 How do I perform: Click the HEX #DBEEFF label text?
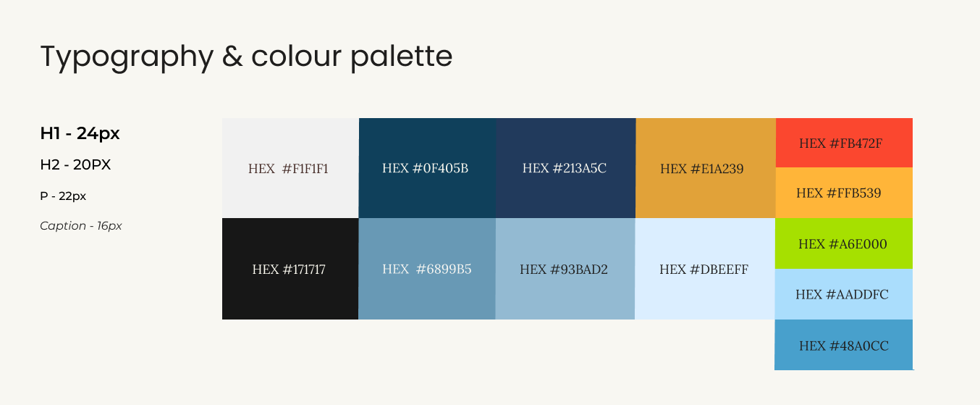pos(704,270)
